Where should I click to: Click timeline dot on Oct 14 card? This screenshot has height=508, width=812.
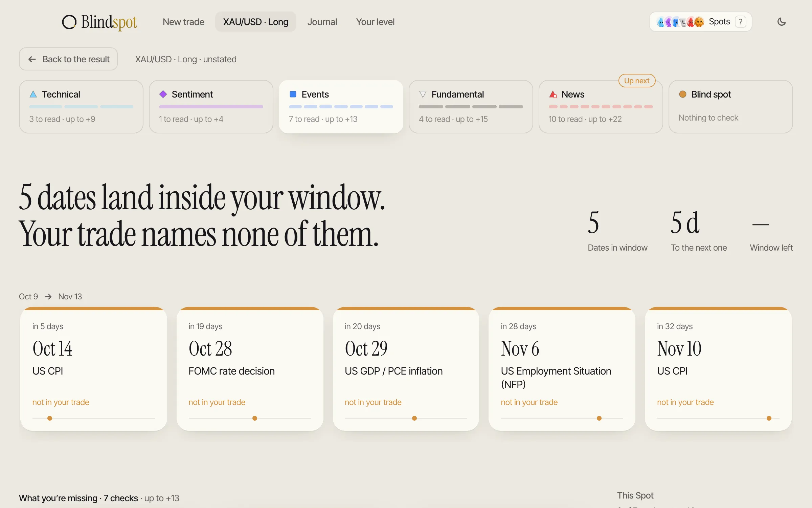(50, 418)
